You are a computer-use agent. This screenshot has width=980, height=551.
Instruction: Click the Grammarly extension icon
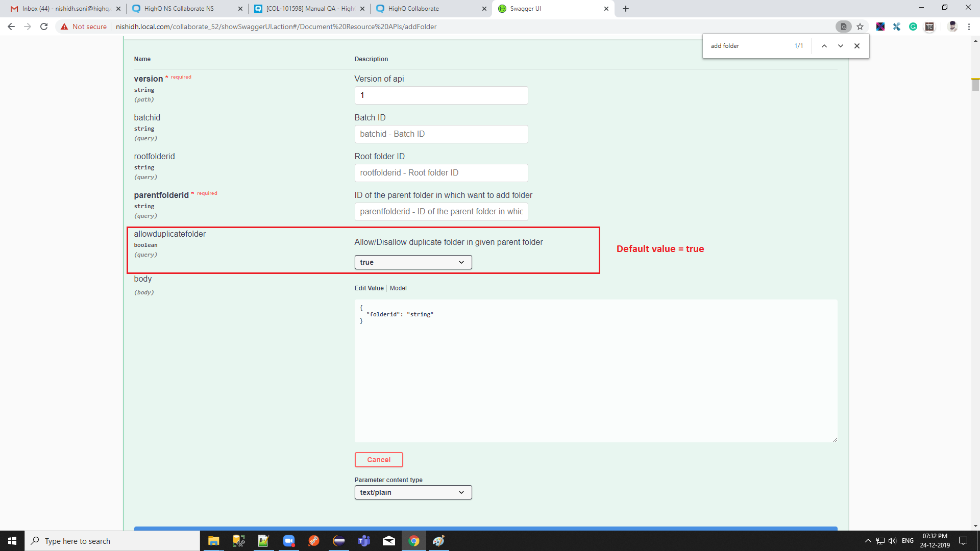click(913, 27)
